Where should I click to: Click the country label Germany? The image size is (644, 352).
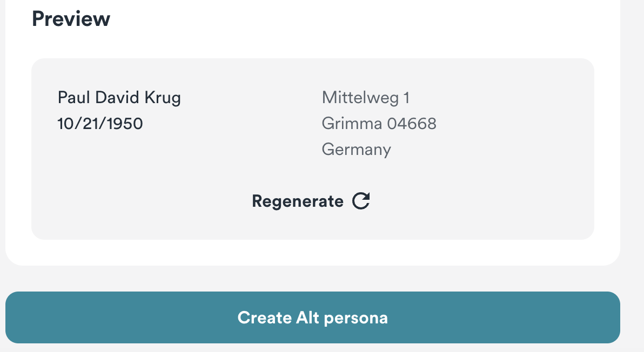(356, 150)
